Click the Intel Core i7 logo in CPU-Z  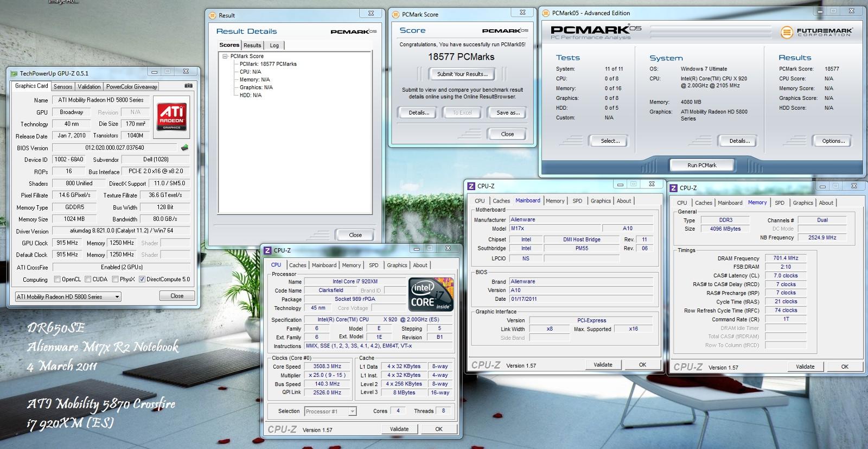tap(431, 294)
